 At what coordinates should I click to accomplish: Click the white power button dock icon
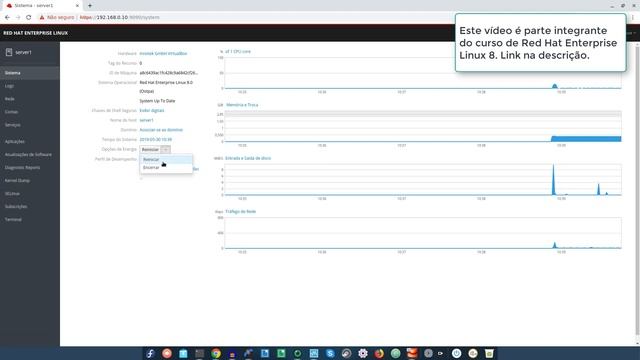[456, 353]
